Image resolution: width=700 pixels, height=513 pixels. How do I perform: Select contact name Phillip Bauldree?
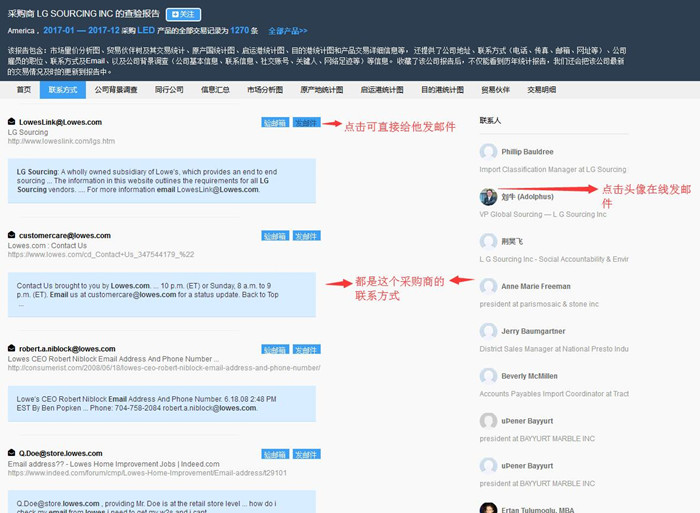click(x=527, y=152)
